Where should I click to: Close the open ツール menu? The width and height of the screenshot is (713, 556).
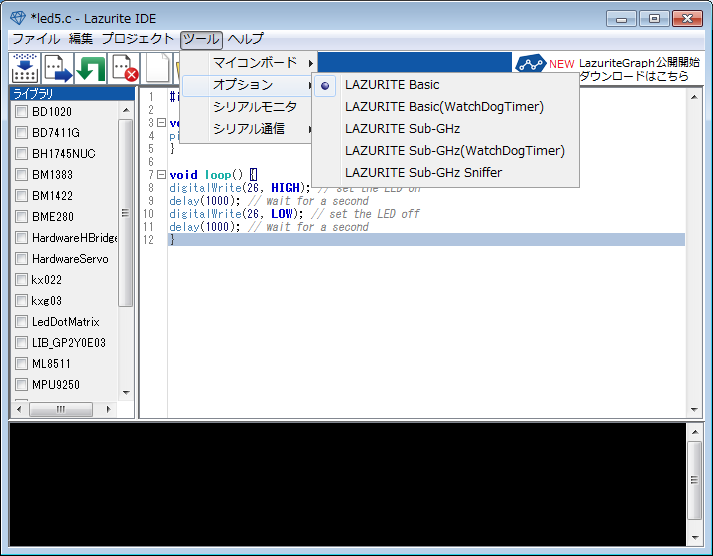pyautogui.click(x=201, y=40)
